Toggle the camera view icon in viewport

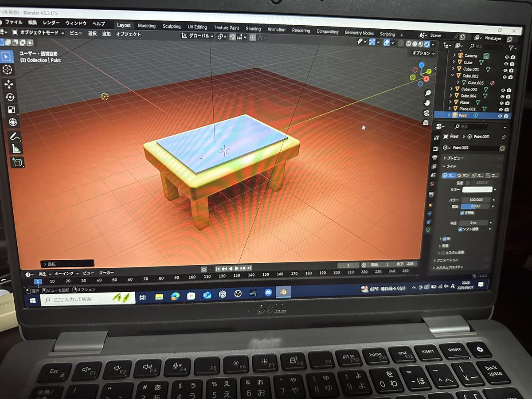coord(426,112)
